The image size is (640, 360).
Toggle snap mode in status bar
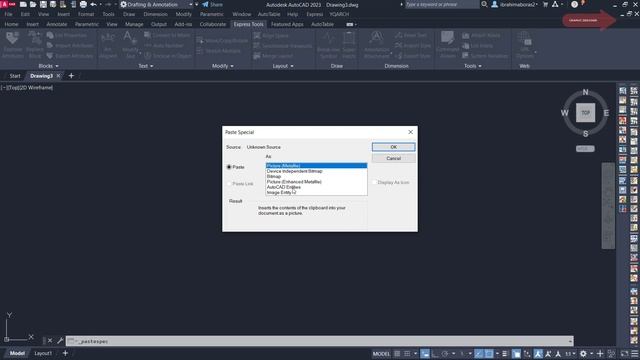tap(407, 353)
